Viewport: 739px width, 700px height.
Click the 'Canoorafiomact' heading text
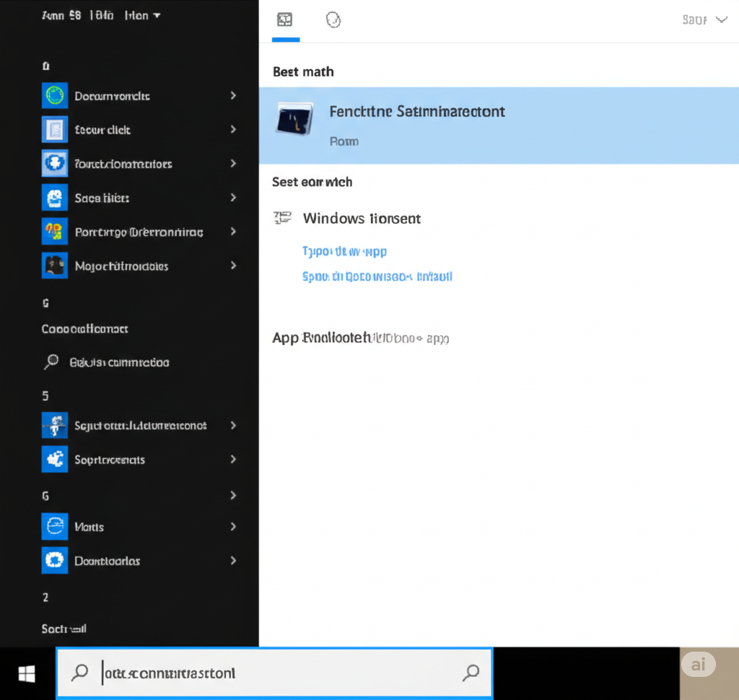[85, 328]
